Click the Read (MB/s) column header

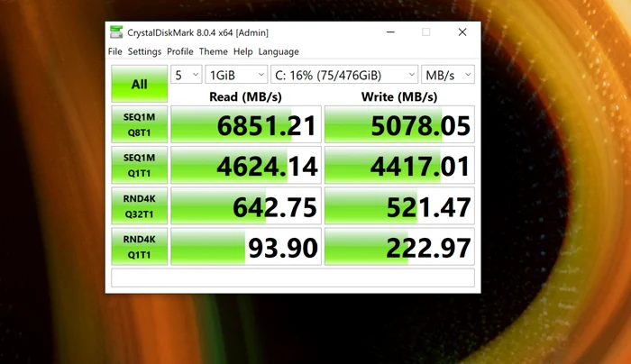click(x=245, y=97)
